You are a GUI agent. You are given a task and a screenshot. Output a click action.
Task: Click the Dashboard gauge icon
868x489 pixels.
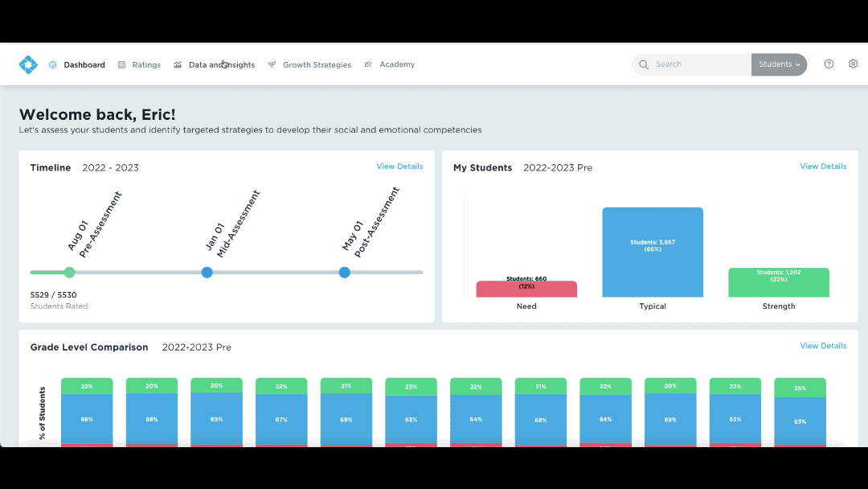click(53, 65)
